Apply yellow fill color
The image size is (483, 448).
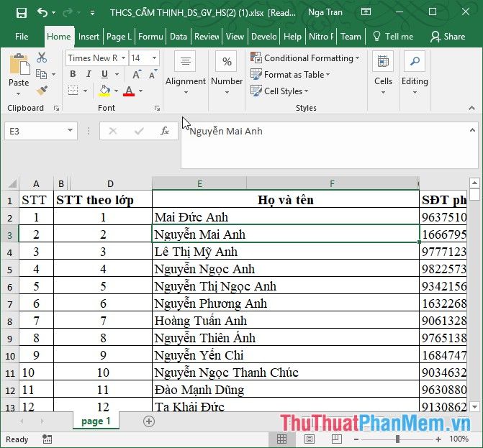pyautogui.click(x=104, y=91)
